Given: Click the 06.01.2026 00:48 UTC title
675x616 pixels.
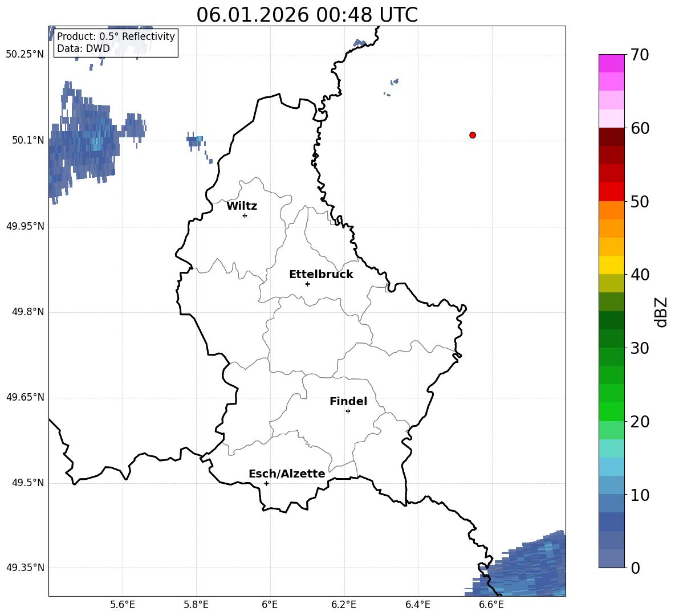Looking at the screenshot, I should pyautogui.click(x=307, y=15).
